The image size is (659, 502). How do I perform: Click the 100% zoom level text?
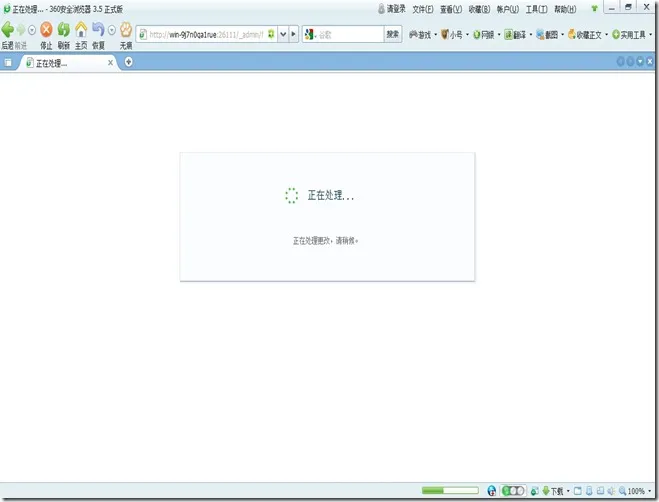point(636,491)
